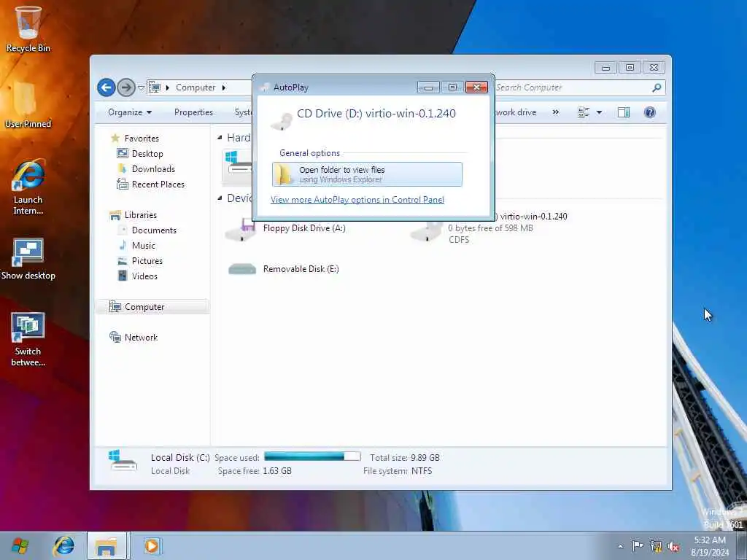This screenshot has height=560, width=747.
Task: Minimize the Computer Explorer window
Action: pos(605,68)
